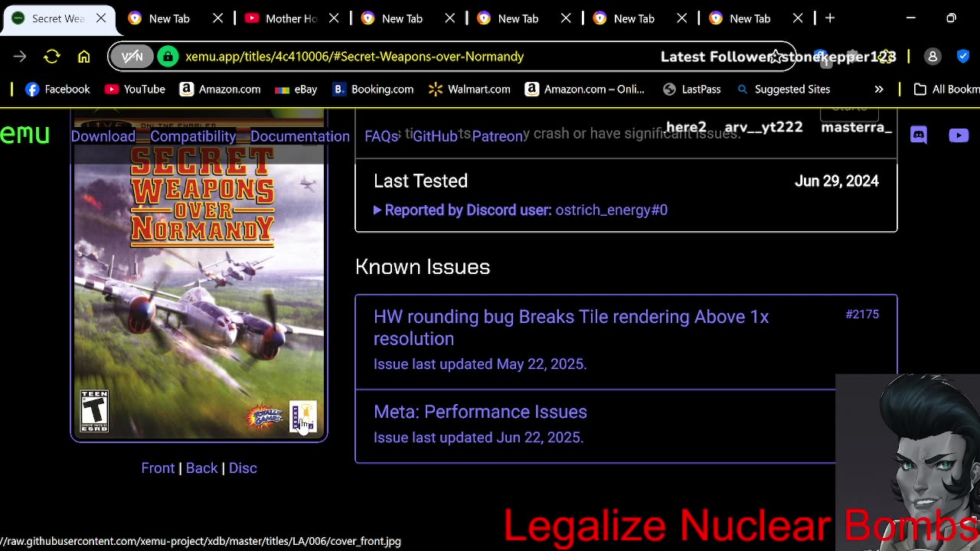Open the eBay bookmark

tap(296, 90)
